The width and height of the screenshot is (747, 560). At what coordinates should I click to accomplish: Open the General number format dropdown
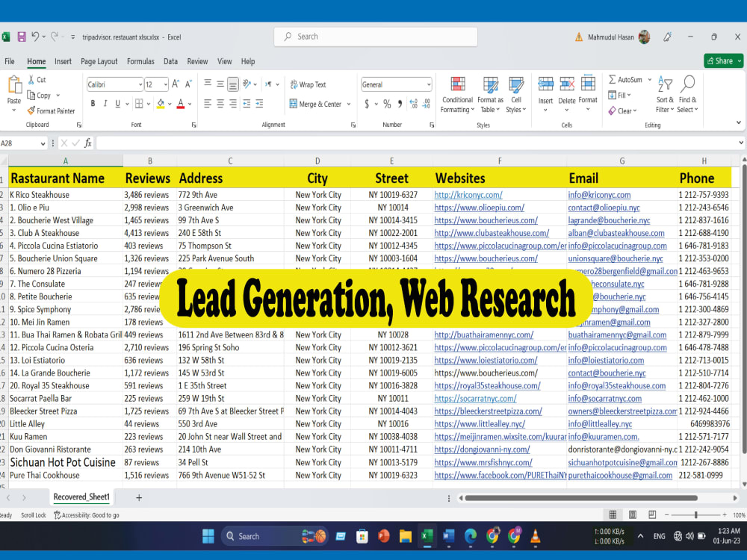pos(429,85)
